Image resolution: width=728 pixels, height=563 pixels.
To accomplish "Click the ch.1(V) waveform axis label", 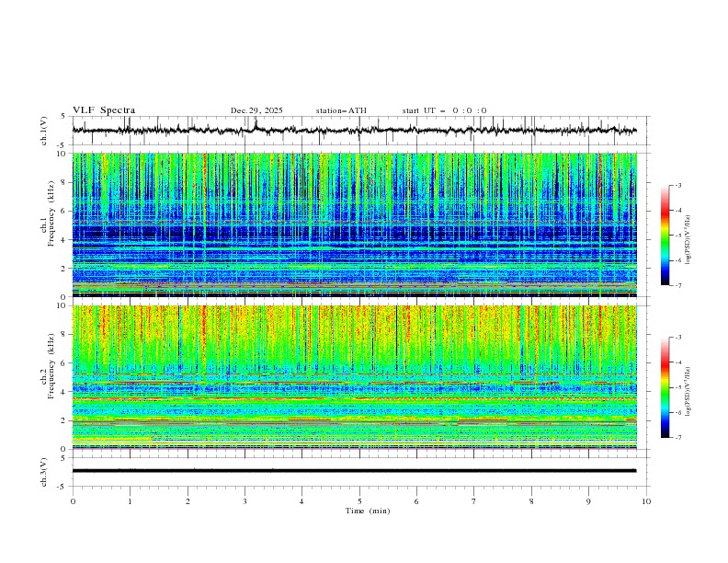I will (44, 131).
